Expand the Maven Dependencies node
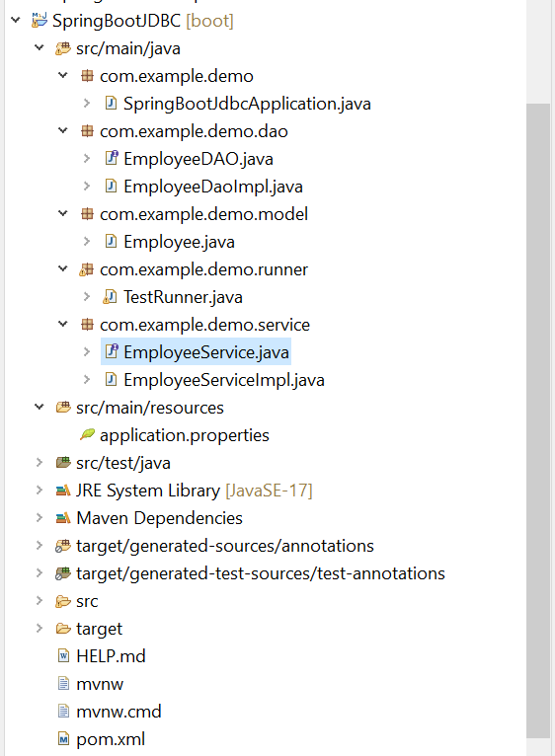The height and width of the screenshot is (756, 555). (x=40, y=518)
